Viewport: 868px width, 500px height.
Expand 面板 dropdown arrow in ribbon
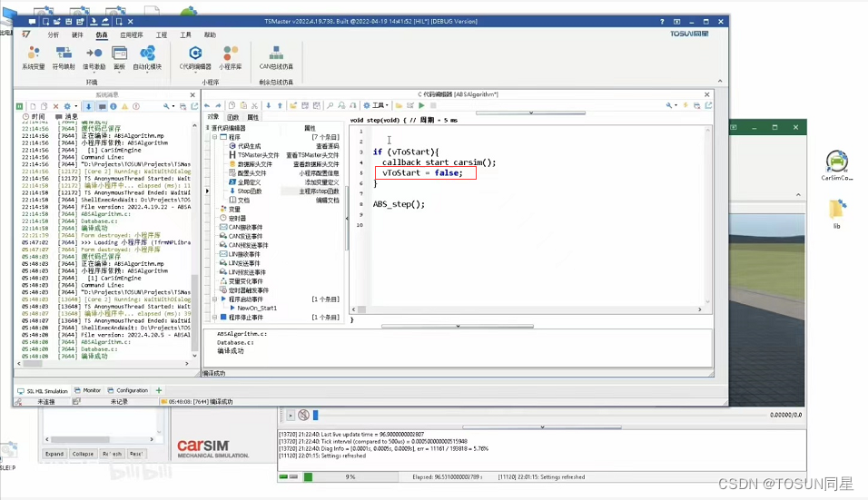[x=120, y=73]
